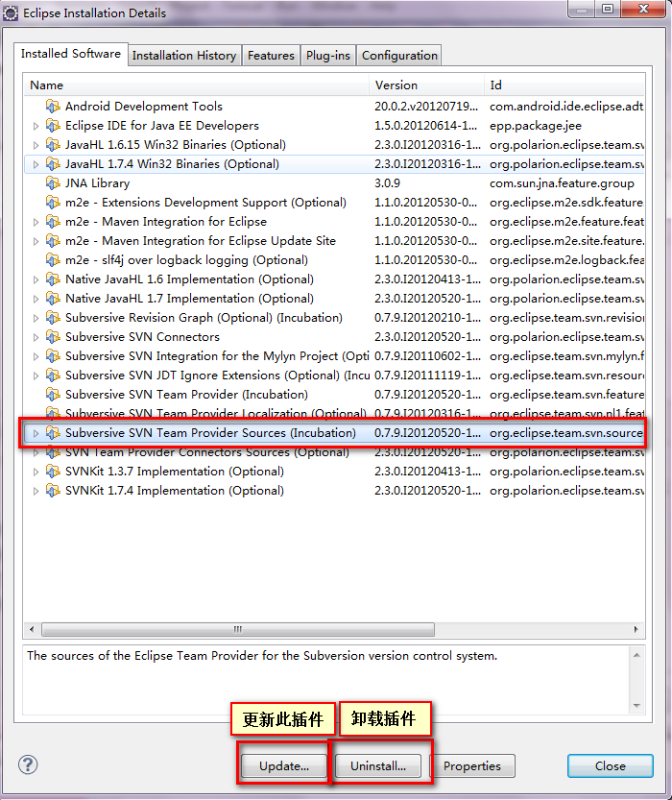Select com.sun.jna.feature.group Id cell
Viewport: 672px width, 800px height.
click(x=562, y=183)
